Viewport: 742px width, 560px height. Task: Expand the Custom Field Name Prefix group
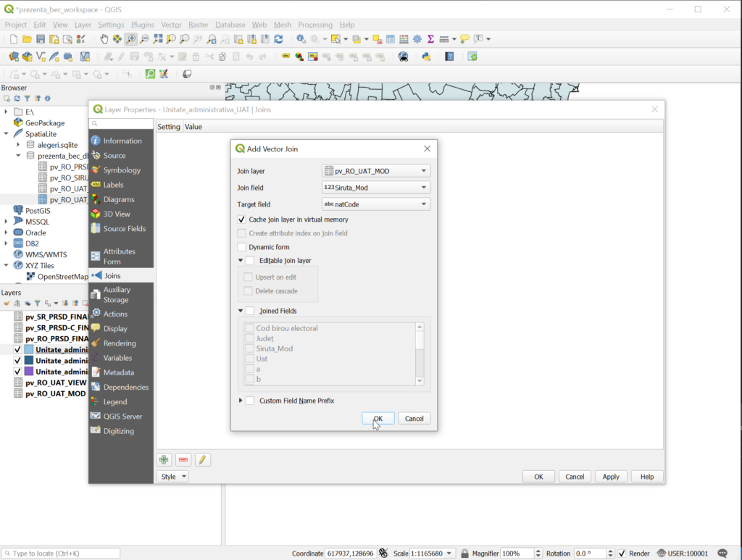coord(241,401)
